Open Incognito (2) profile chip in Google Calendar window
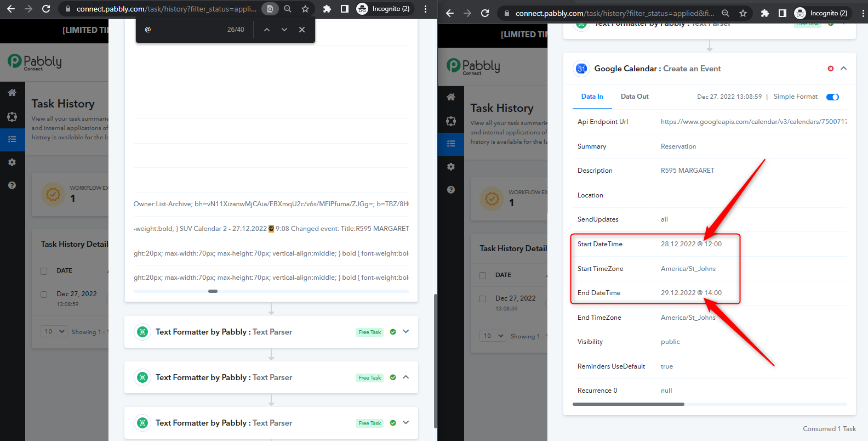This screenshot has height=441, width=868. [821, 13]
